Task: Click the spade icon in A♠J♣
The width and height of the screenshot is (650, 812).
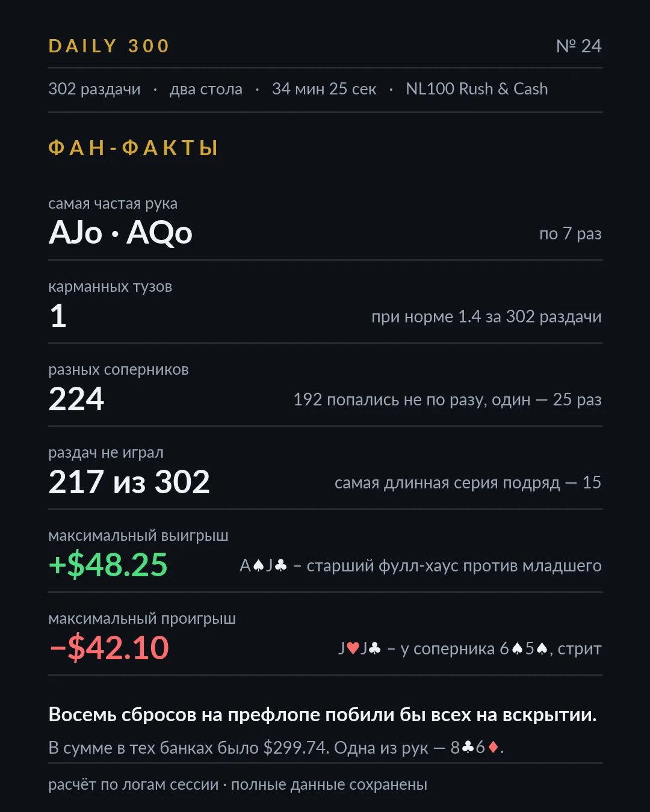Action: (259, 565)
